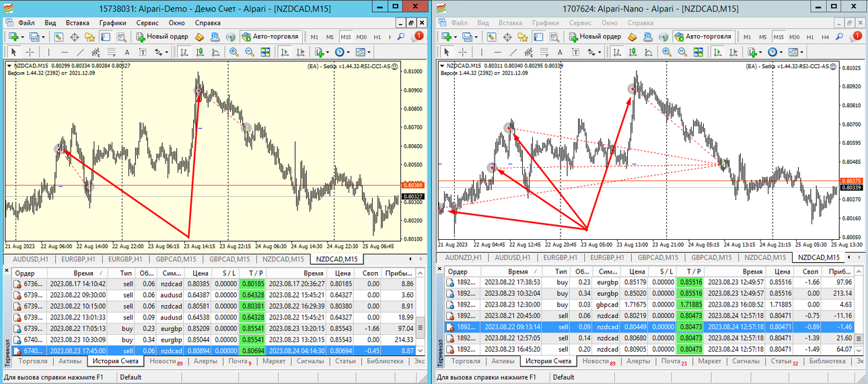868x384 pixels.
Task: Open Profiles icon in Alpari-Demo window
Action: tap(34, 36)
